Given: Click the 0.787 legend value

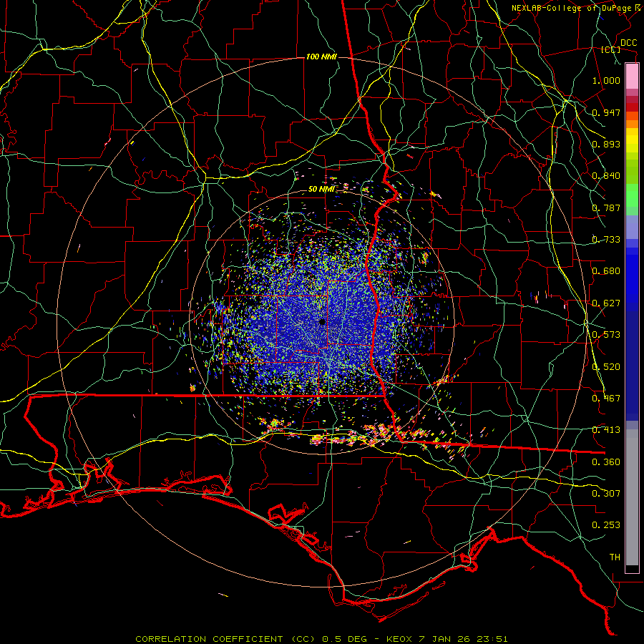Looking at the screenshot, I should pos(606,208).
